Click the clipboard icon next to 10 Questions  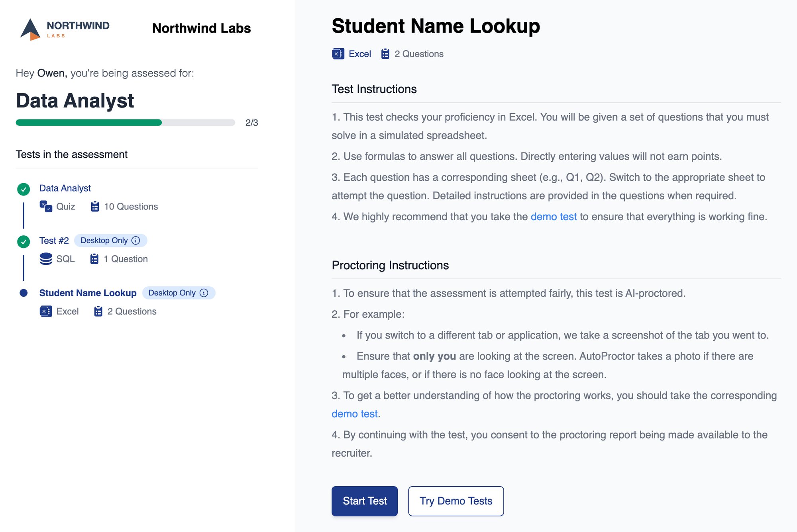click(x=95, y=206)
